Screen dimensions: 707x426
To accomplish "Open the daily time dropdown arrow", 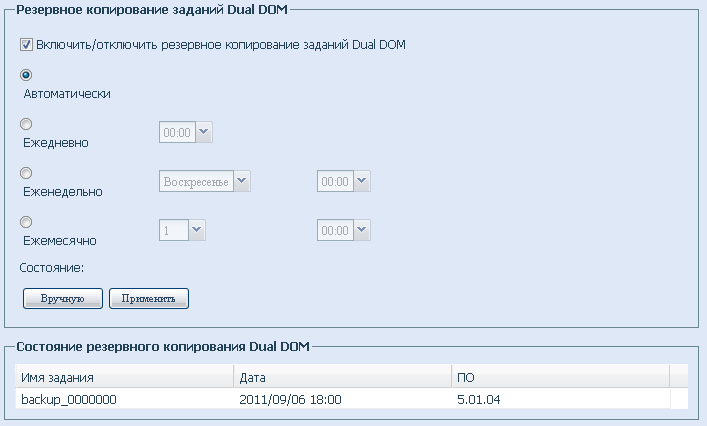I will pos(204,132).
